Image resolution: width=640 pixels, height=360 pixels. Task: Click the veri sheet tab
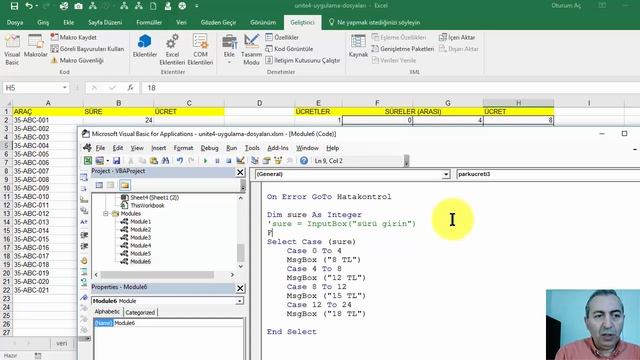pyautogui.click(x=62, y=343)
